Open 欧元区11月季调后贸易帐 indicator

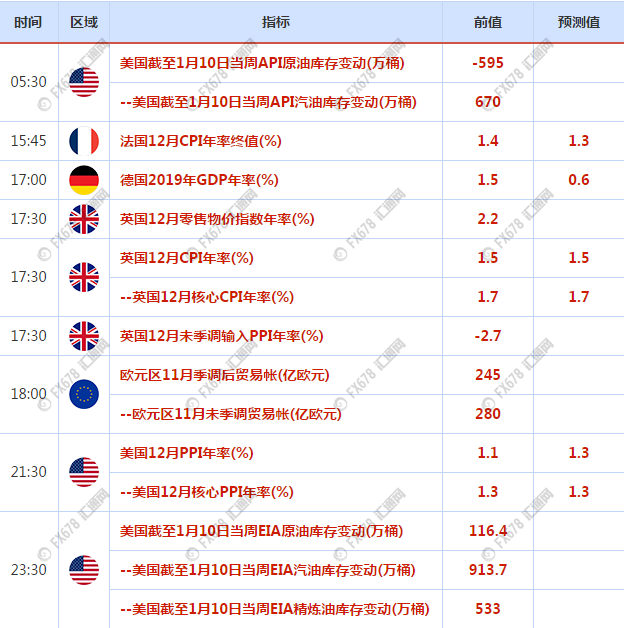(x=225, y=375)
